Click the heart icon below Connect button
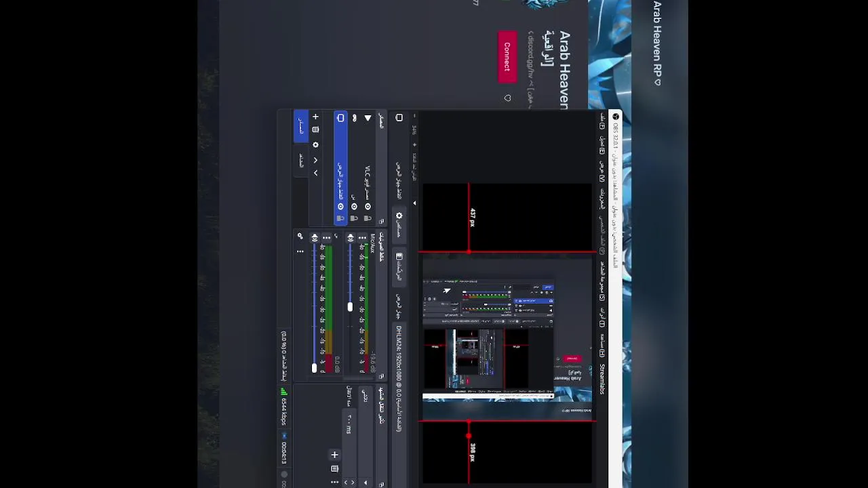The height and width of the screenshot is (488, 868). pos(507,98)
